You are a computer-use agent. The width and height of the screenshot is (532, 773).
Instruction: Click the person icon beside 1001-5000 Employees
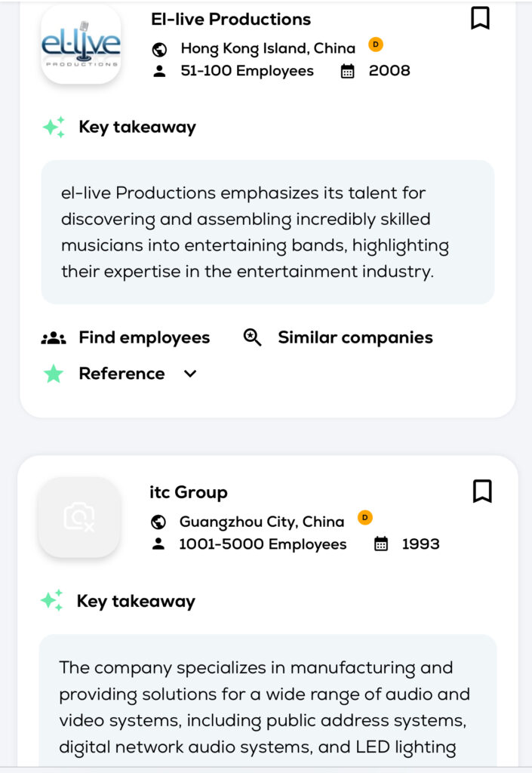point(158,544)
